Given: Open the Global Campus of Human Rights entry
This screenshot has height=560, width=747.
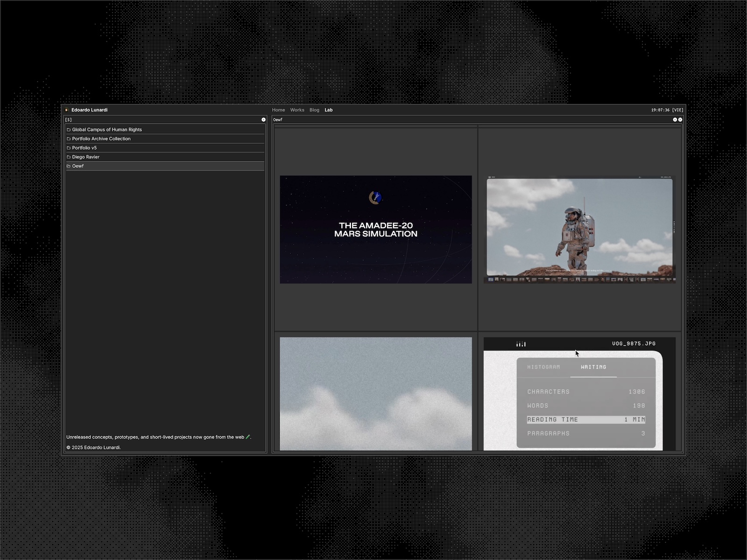Looking at the screenshot, I should coord(107,130).
